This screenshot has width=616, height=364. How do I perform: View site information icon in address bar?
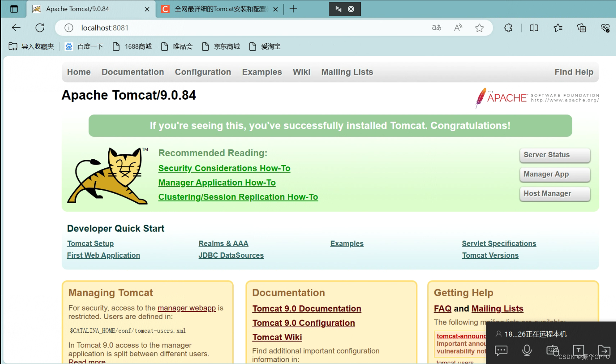point(69,28)
